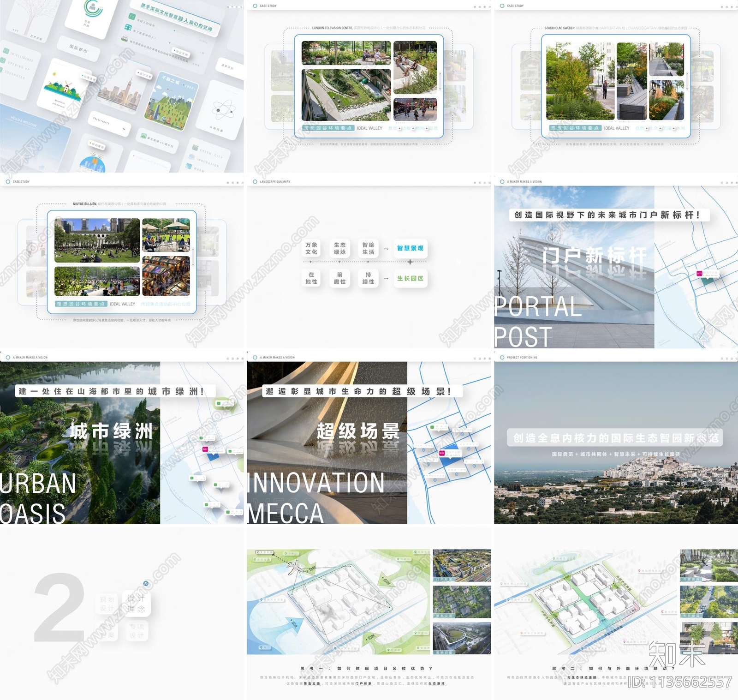The height and width of the screenshot is (700, 738).
Task: Click the 思考一 question heading
Action: (366, 668)
